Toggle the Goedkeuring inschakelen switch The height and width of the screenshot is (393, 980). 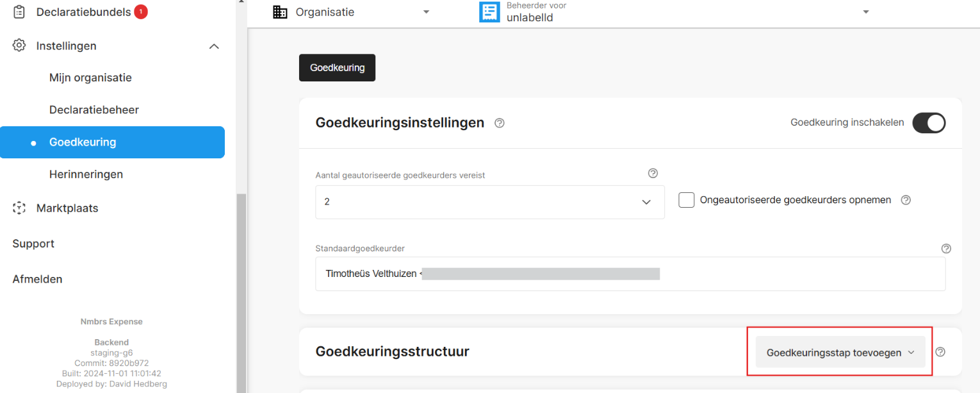(x=929, y=122)
